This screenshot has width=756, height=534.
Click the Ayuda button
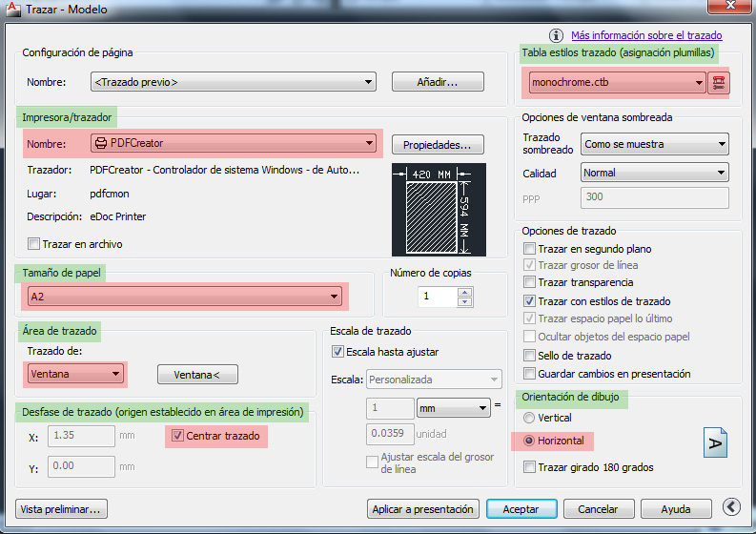point(676,509)
